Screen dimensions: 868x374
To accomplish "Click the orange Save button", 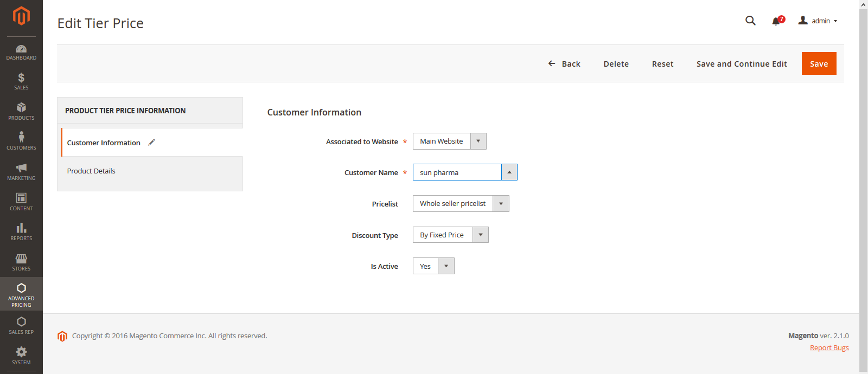I will tap(819, 63).
